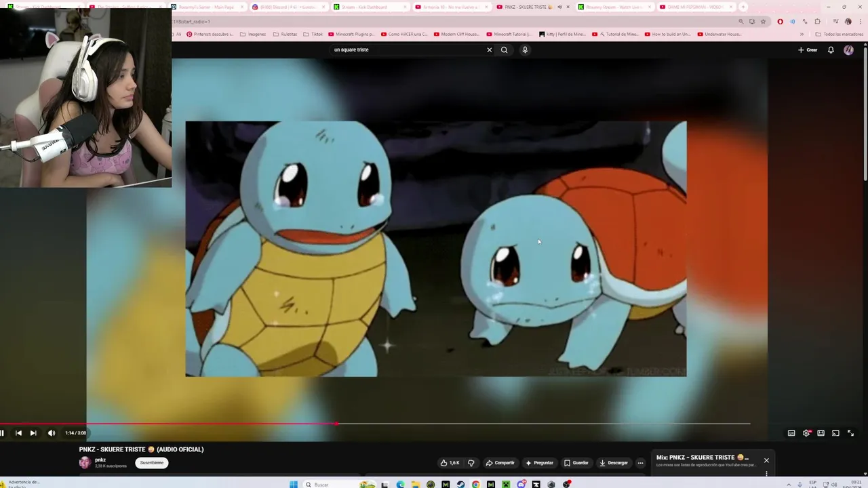
Task: Save the video with Guardar
Action: coord(576,463)
